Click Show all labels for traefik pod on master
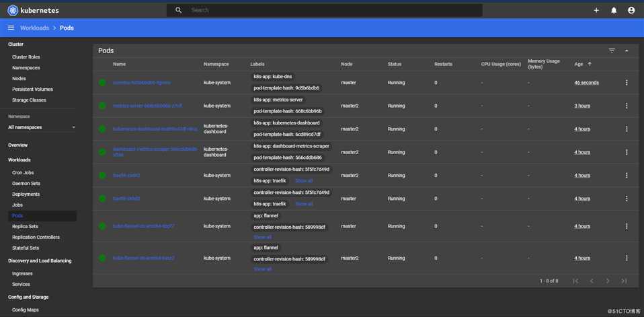 click(x=304, y=204)
